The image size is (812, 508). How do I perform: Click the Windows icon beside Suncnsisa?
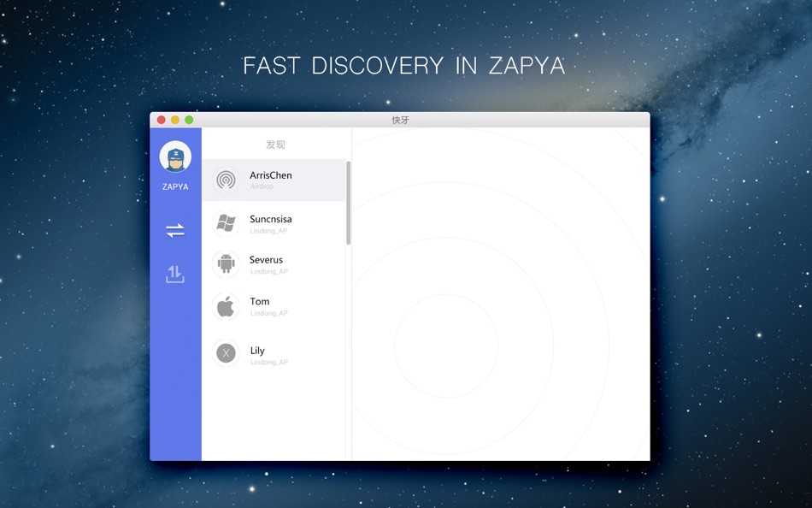click(x=226, y=223)
